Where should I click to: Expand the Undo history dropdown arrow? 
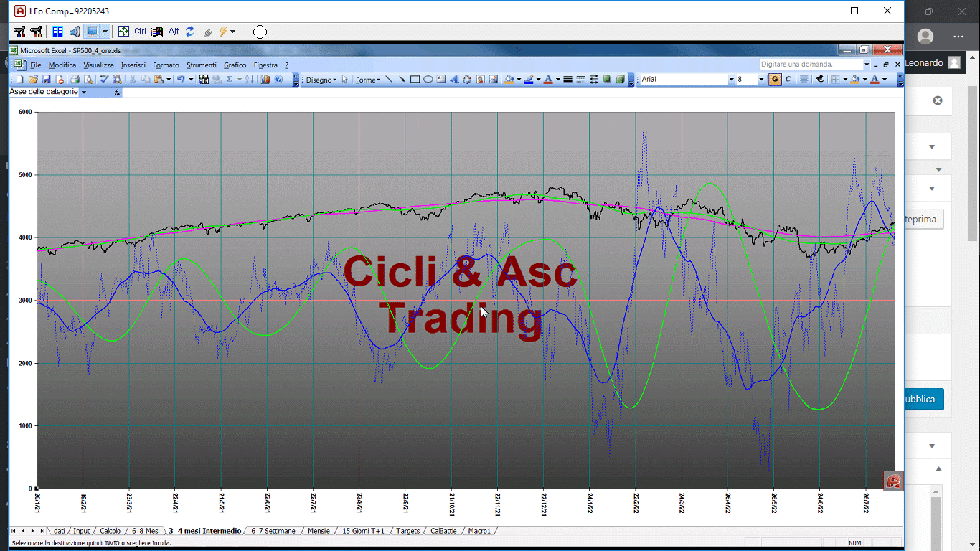tap(191, 80)
